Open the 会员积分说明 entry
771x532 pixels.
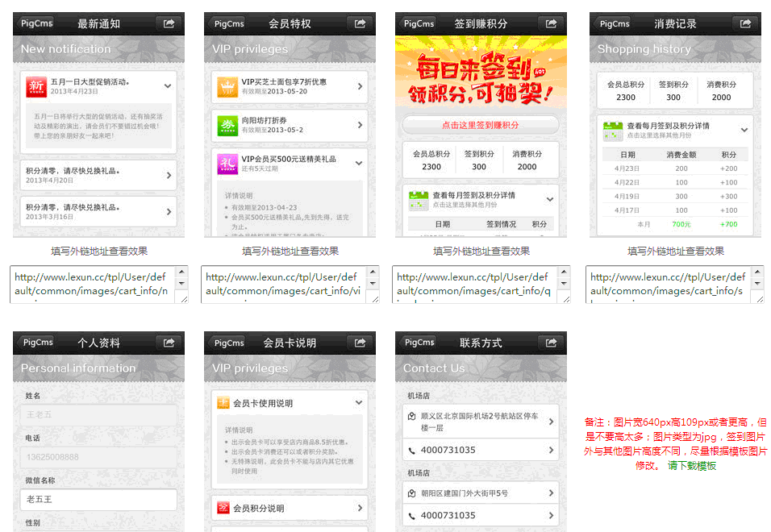click(289, 508)
